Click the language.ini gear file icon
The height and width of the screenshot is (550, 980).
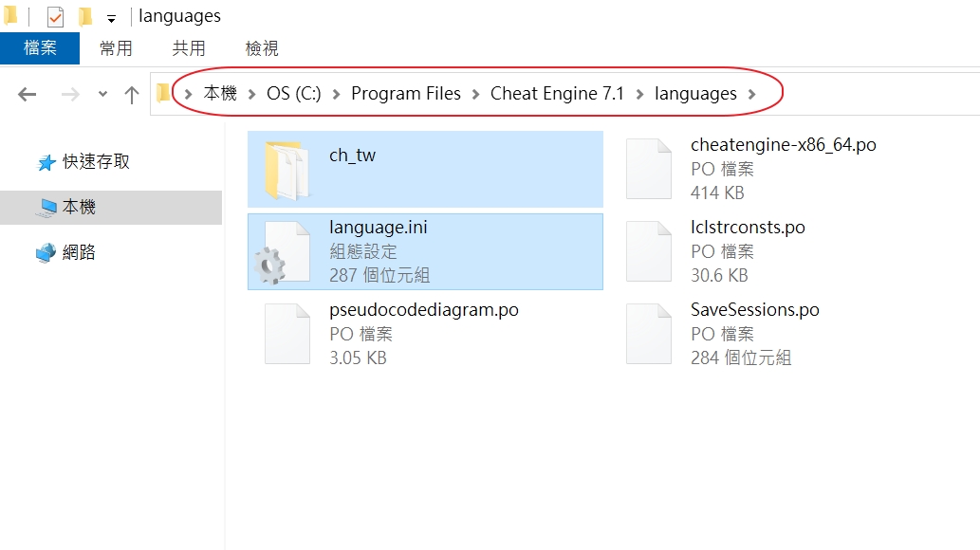pyautogui.click(x=282, y=252)
